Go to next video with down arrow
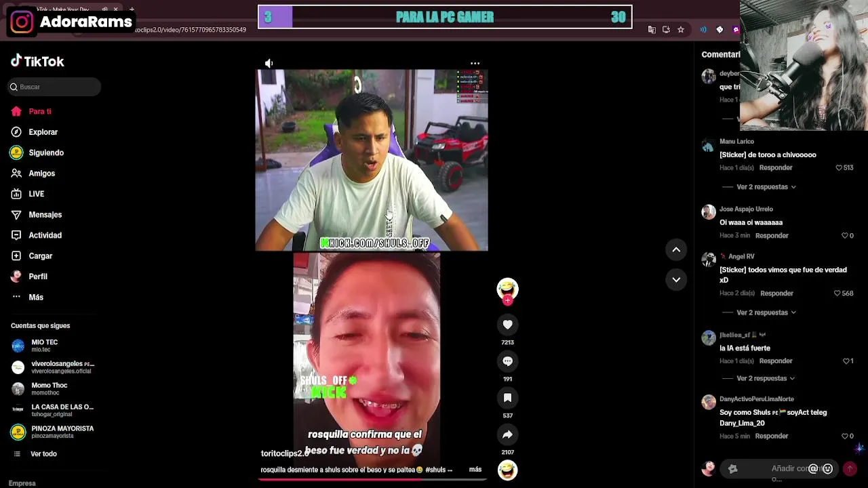This screenshot has height=488, width=868. tap(676, 279)
